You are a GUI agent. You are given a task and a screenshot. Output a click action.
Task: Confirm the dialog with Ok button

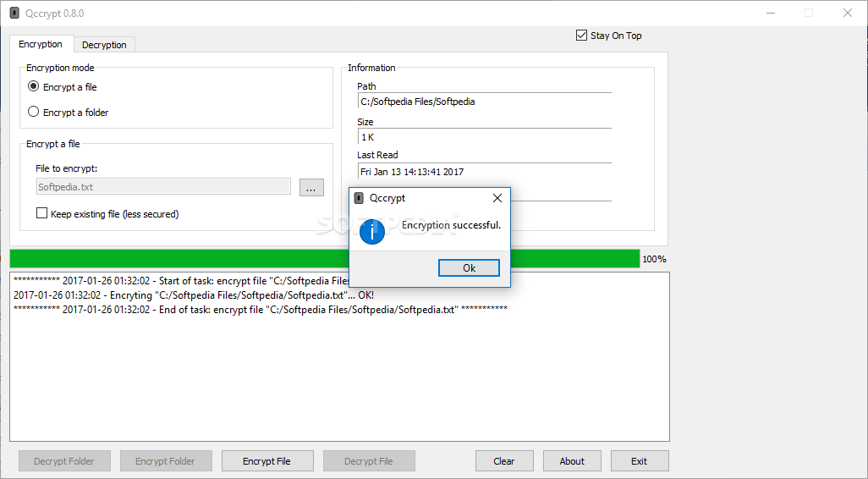click(x=469, y=268)
